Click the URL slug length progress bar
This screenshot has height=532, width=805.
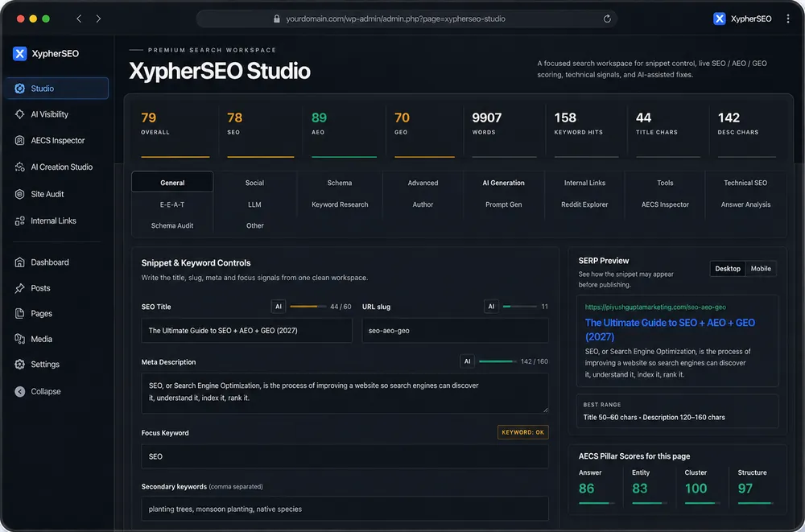520,307
